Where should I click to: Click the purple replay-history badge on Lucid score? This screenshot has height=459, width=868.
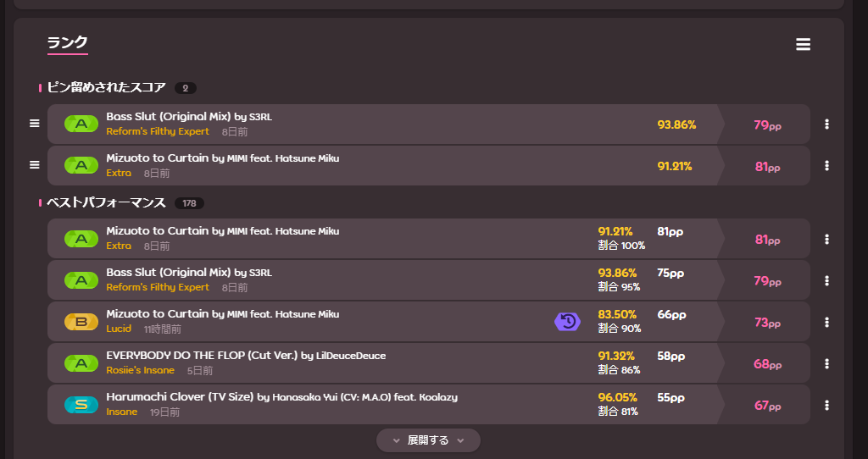[567, 322]
